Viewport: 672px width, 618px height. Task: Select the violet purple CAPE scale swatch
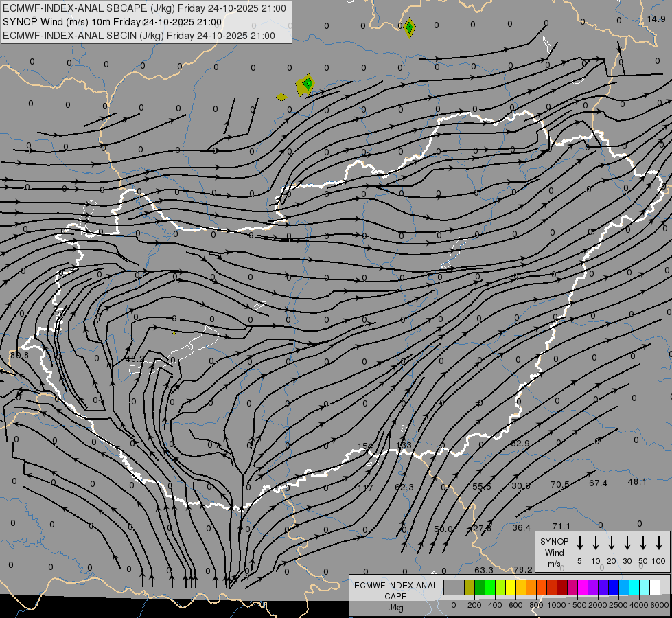(x=593, y=587)
